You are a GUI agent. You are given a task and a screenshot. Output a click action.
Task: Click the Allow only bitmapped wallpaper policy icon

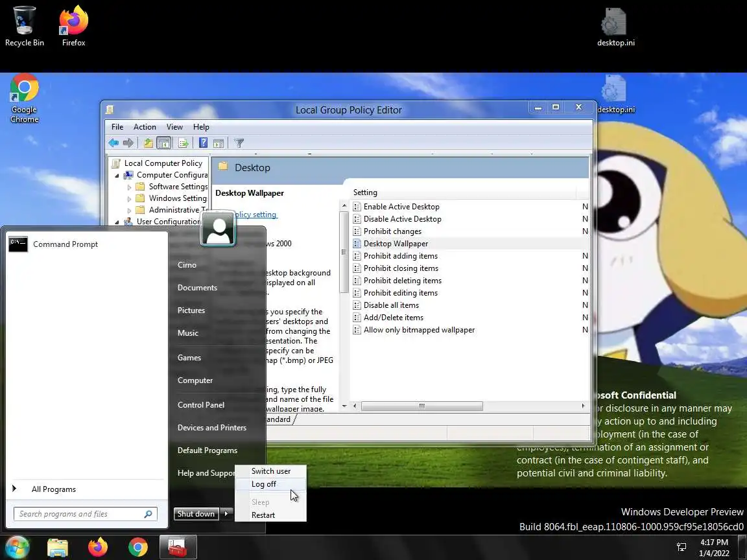pyautogui.click(x=357, y=330)
